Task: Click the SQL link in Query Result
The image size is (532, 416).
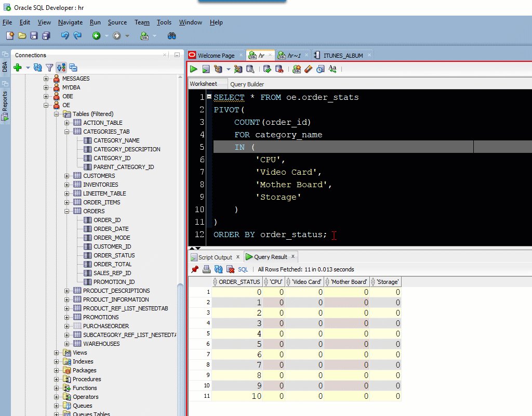Action: coord(243,269)
